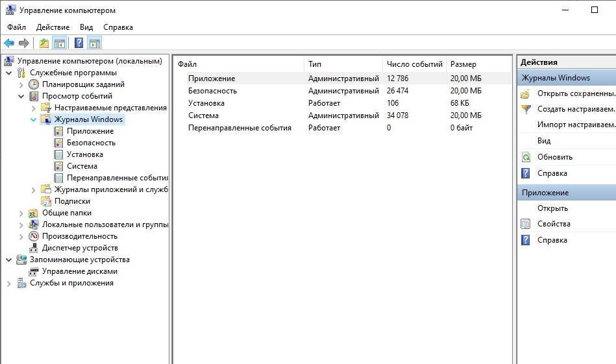The height and width of the screenshot is (364, 616).
Task: Toggle the console tree show/hide button
Action: 60,43
